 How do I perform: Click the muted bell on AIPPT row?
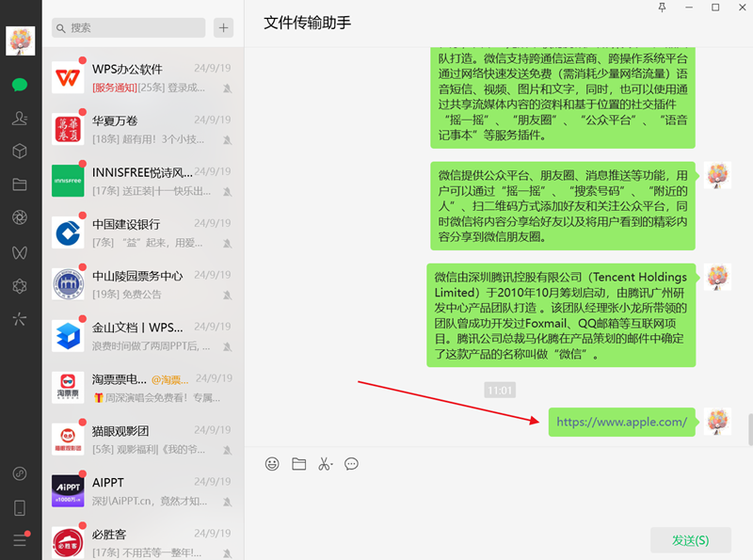(227, 502)
